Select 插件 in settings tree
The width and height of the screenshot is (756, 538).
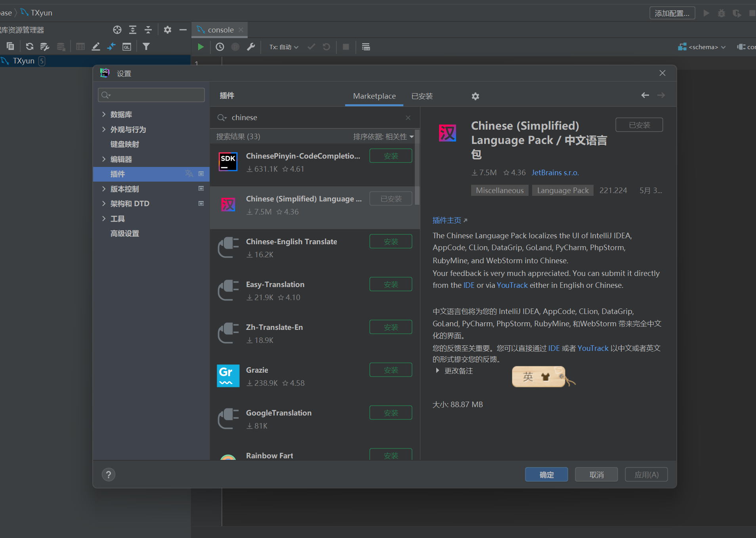click(151, 174)
